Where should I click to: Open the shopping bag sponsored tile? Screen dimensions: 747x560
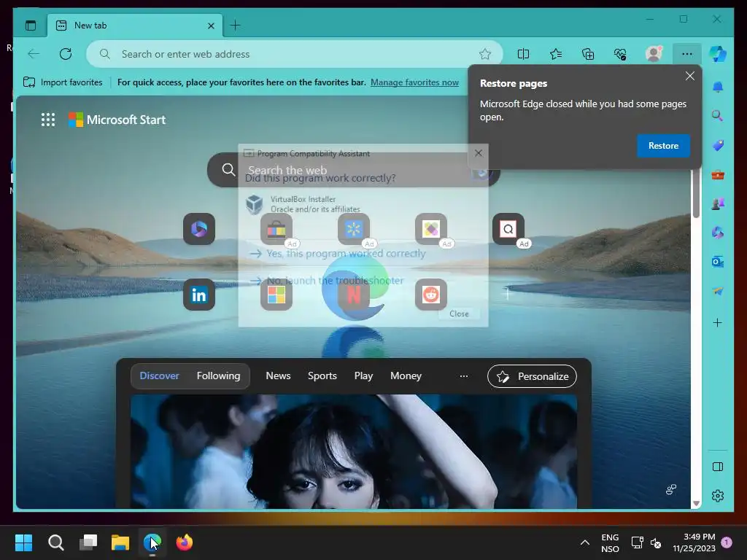click(276, 229)
